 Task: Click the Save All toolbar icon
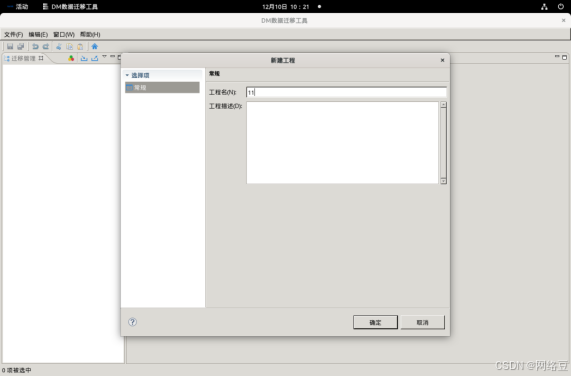20,46
